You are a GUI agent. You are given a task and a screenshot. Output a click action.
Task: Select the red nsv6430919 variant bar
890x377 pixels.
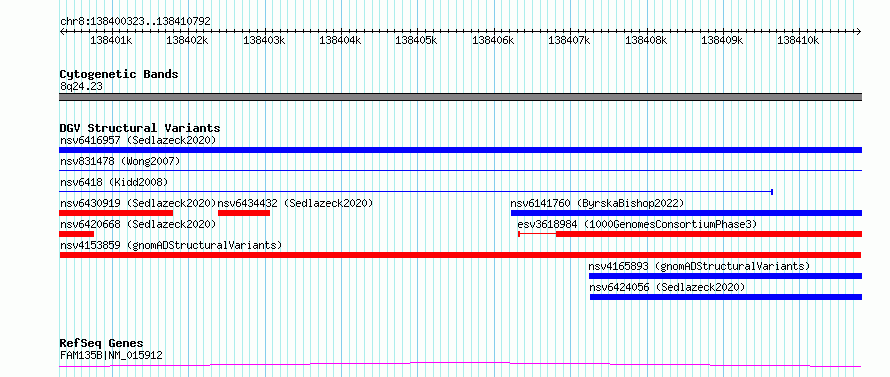click(116, 213)
